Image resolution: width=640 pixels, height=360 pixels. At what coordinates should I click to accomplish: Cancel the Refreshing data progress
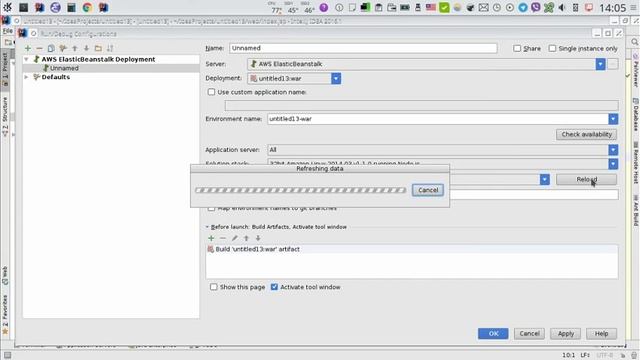(x=428, y=190)
